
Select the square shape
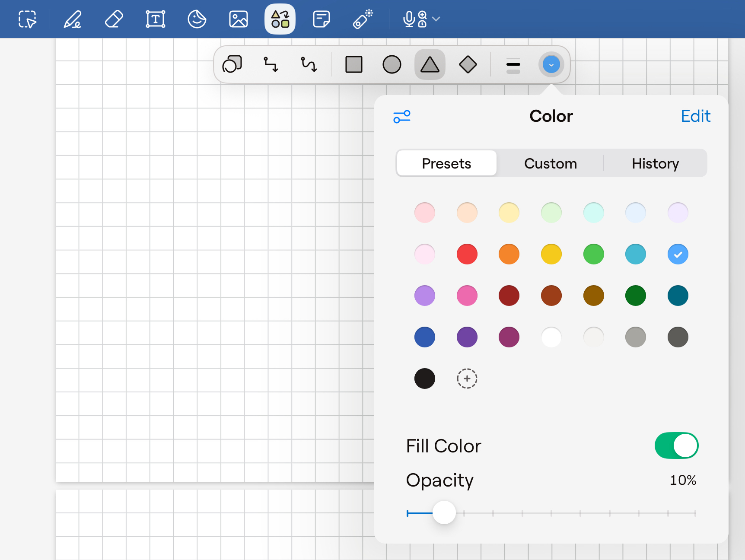click(x=353, y=64)
